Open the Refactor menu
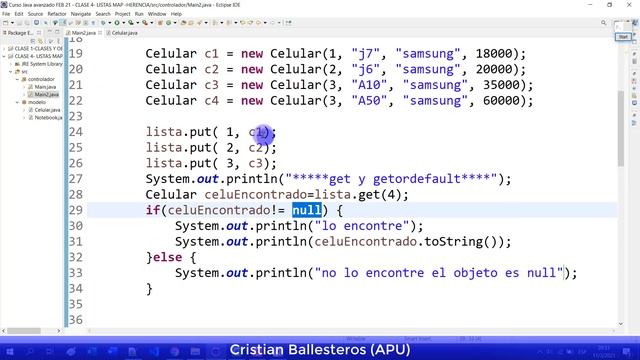This screenshot has width=640, height=360. point(57,14)
